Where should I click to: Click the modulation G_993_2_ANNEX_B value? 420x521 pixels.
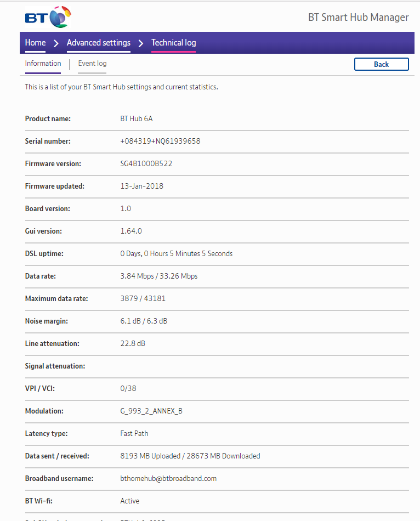151,411
